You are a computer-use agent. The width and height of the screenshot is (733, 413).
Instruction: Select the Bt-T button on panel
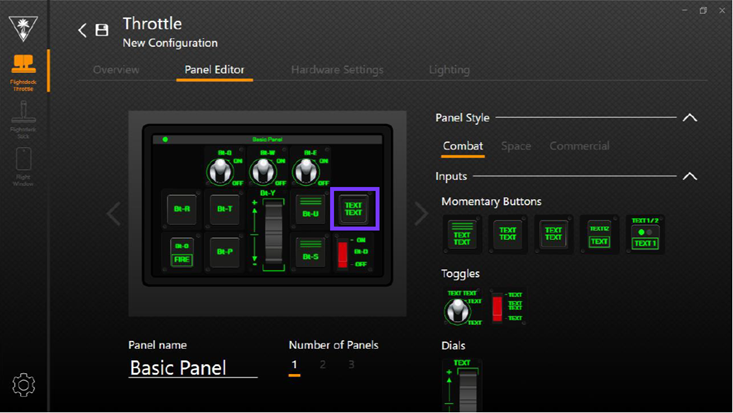pyautogui.click(x=225, y=209)
